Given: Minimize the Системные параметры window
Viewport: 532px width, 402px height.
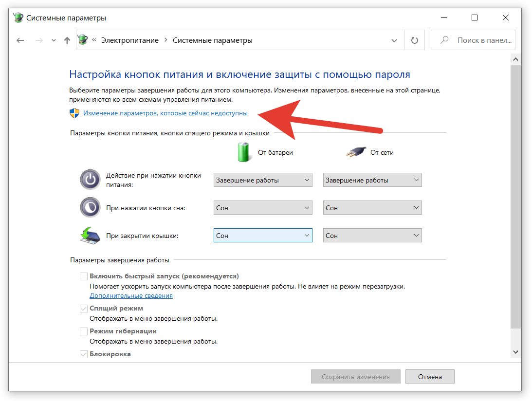Looking at the screenshot, I should point(444,18).
